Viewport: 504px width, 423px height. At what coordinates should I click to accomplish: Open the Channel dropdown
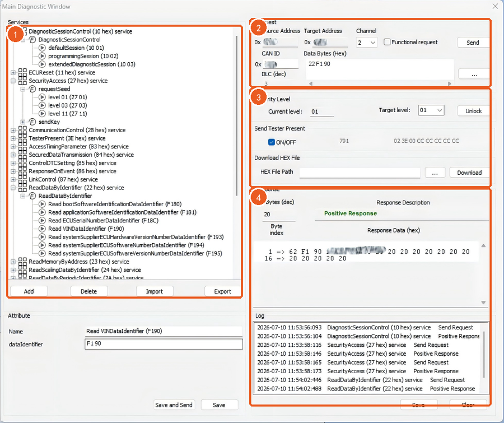pos(366,43)
